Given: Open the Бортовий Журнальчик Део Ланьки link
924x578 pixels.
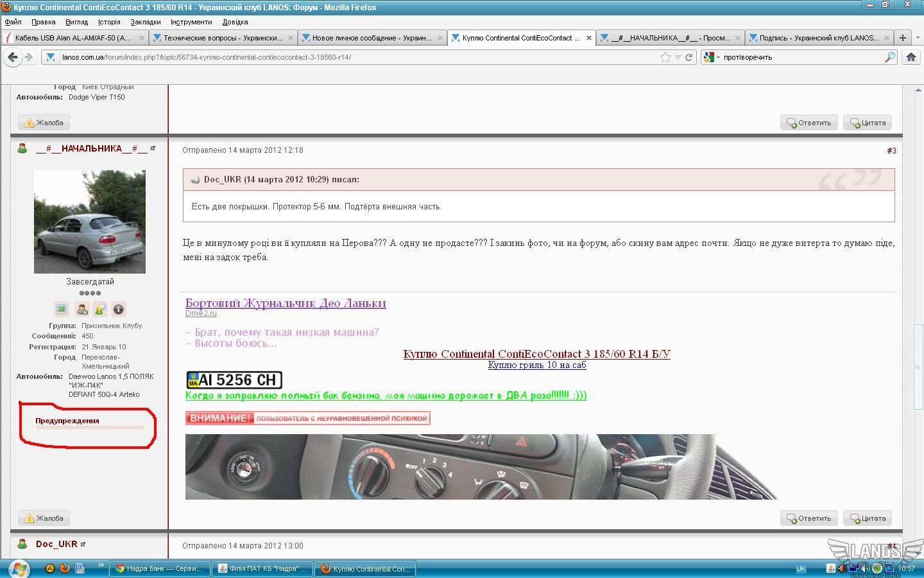Looking at the screenshot, I should click(286, 303).
